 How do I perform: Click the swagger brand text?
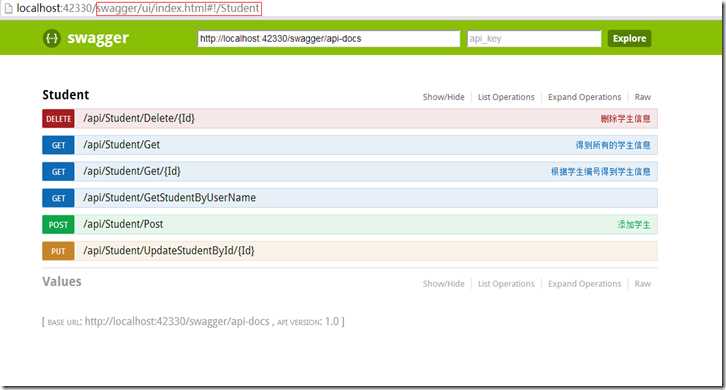(98, 38)
